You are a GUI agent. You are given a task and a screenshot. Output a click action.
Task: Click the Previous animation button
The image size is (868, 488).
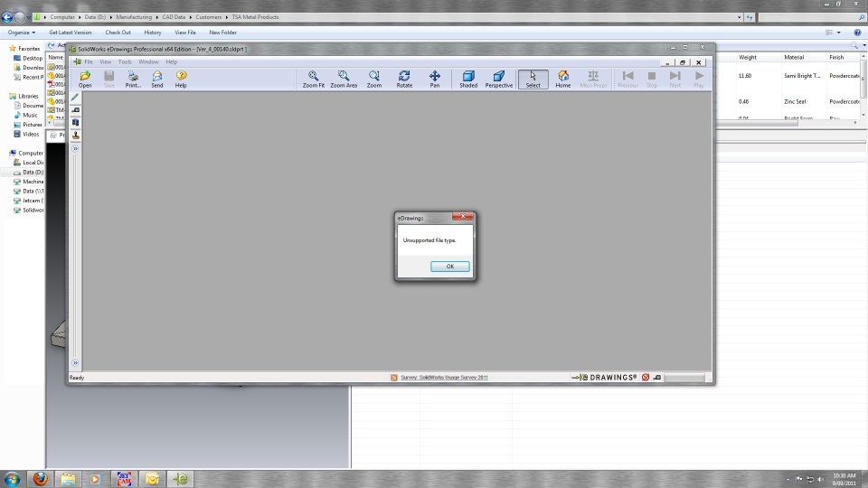click(627, 79)
